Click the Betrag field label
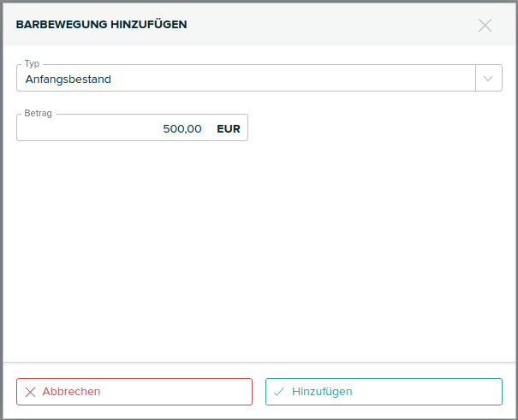 tap(39, 114)
